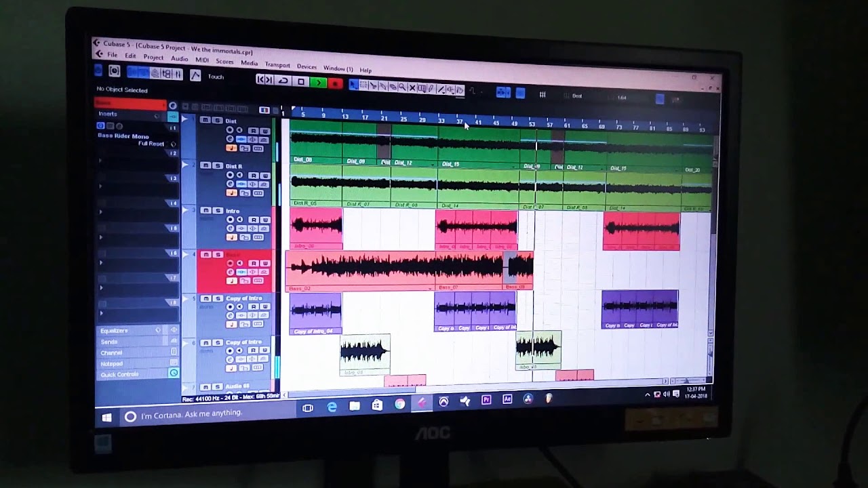
Task: Go to previous marker in transport
Action: click(260, 80)
